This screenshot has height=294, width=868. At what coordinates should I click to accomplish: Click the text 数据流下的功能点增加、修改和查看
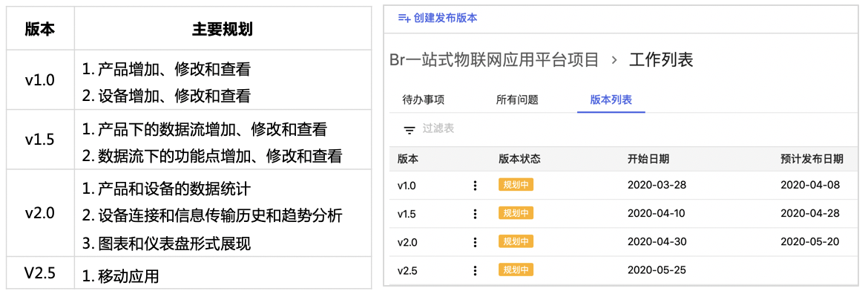click(x=220, y=156)
